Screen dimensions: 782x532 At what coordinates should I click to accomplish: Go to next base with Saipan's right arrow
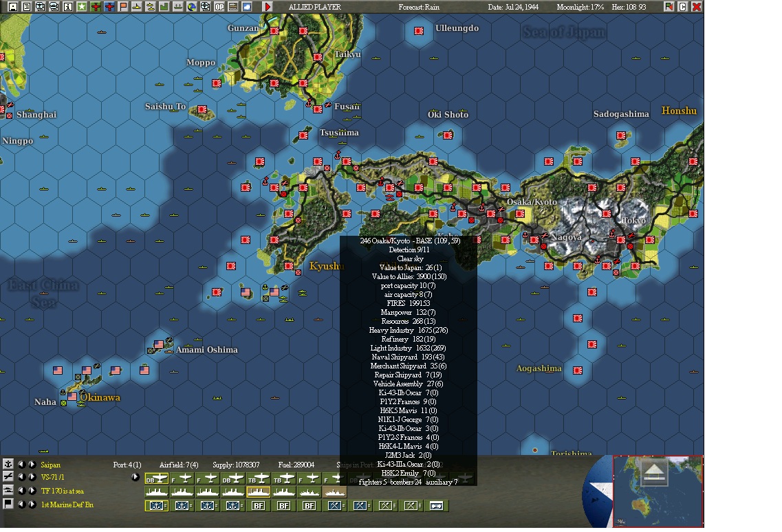click(x=32, y=464)
